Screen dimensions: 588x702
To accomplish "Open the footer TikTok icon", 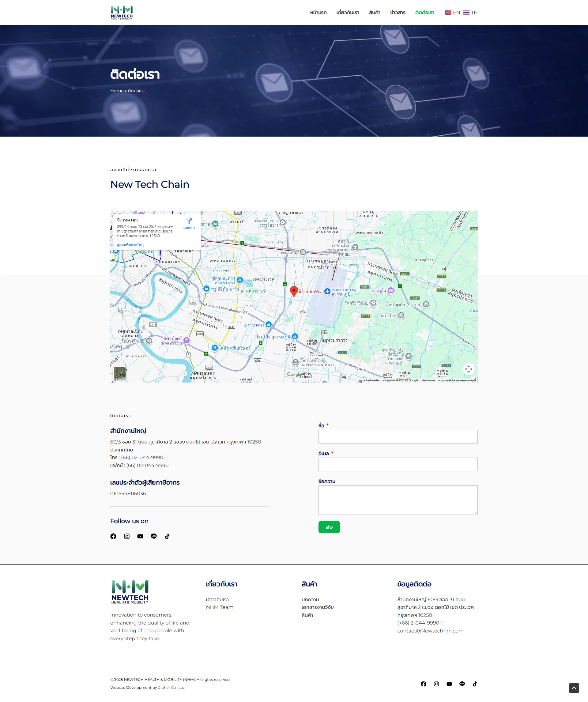I will pyautogui.click(x=475, y=684).
